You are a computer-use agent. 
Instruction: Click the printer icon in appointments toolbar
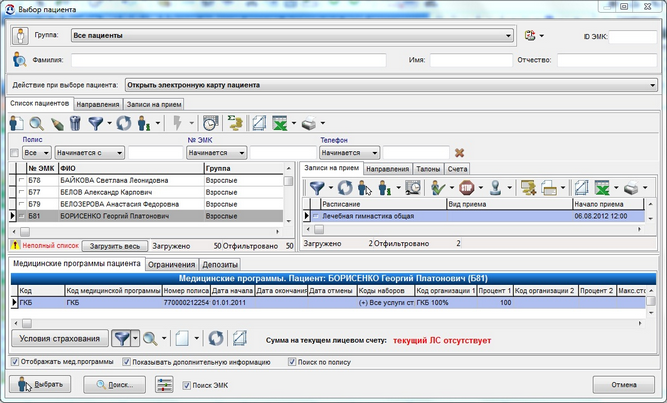(x=631, y=188)
